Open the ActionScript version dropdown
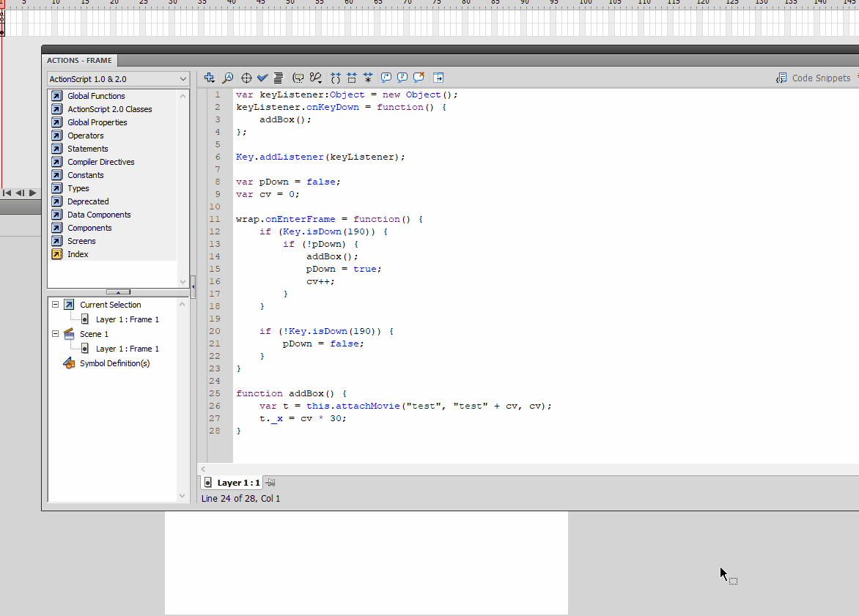This screenshot has height=616, width=859. tap(117, 78)
